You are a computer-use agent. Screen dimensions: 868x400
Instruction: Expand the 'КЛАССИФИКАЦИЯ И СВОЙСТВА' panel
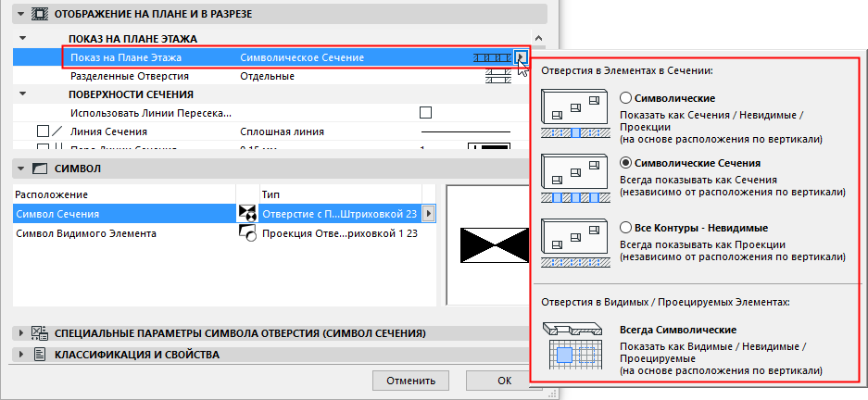[x=21, y=354]
